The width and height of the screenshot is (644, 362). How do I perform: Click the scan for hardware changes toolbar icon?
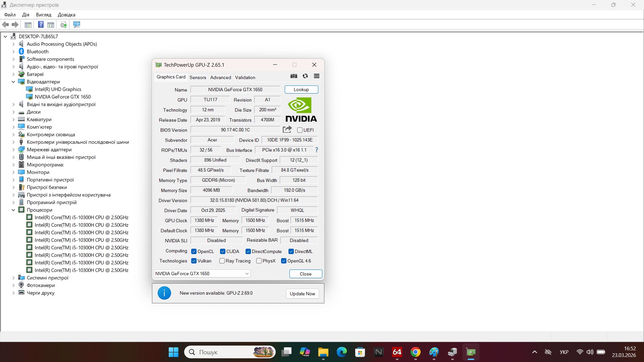click(76, 24)
